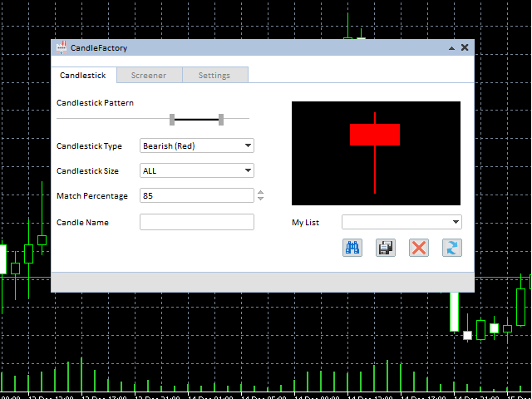Click the Candle Name input field
This screenshot has height=399, width=532.
pyautogui.click(x=197, y=222)
